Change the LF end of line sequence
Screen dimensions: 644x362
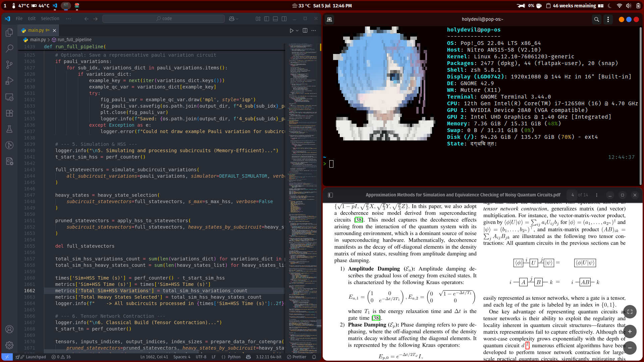(x=214, y=357)
